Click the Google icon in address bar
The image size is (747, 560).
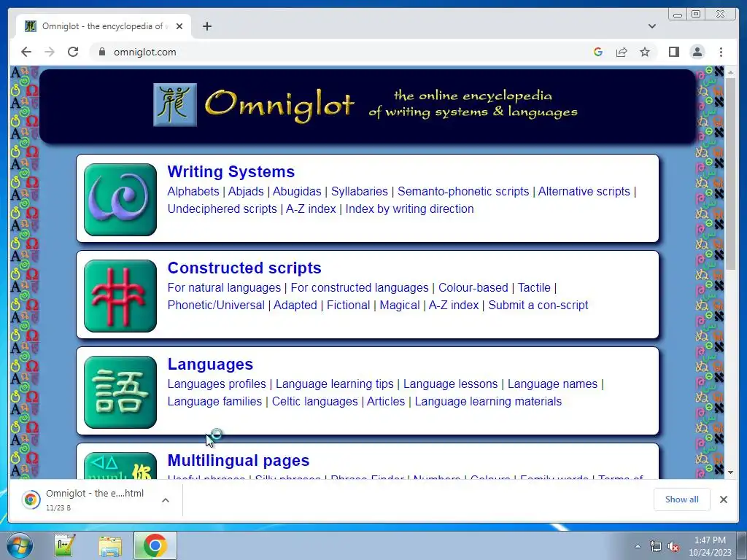pos(598,52)
